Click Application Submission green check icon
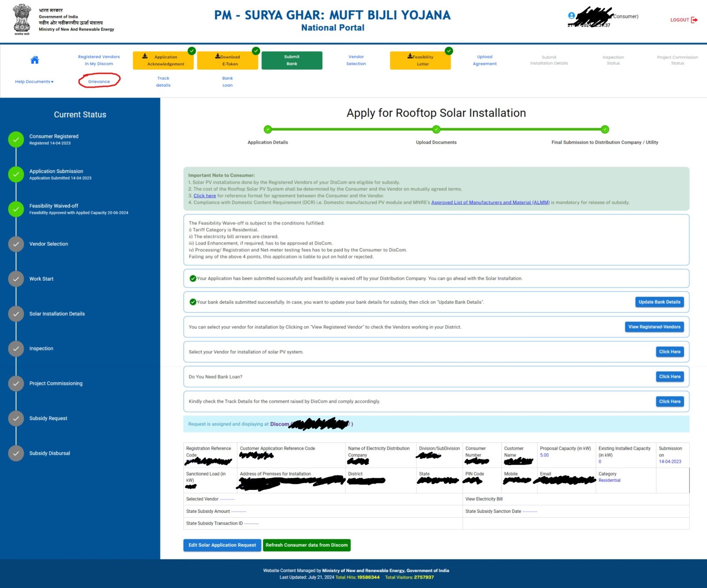707x588 pixels. coord(16,174)
